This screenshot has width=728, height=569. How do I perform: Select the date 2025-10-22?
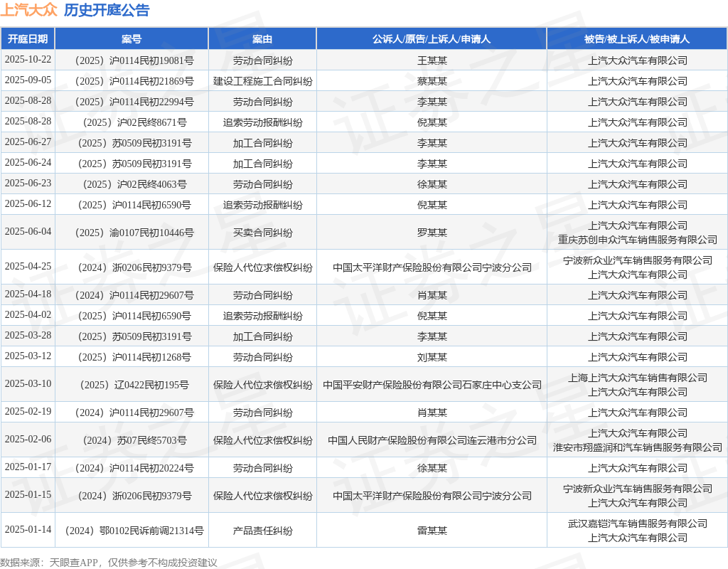[28, 60]
